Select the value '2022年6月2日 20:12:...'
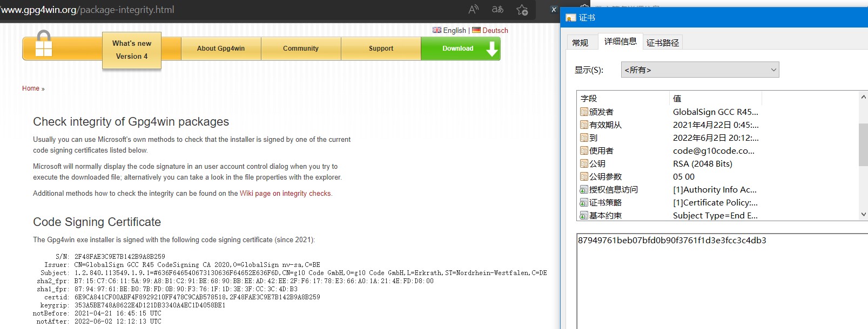 pyautogui.click(x=715, y=138)
